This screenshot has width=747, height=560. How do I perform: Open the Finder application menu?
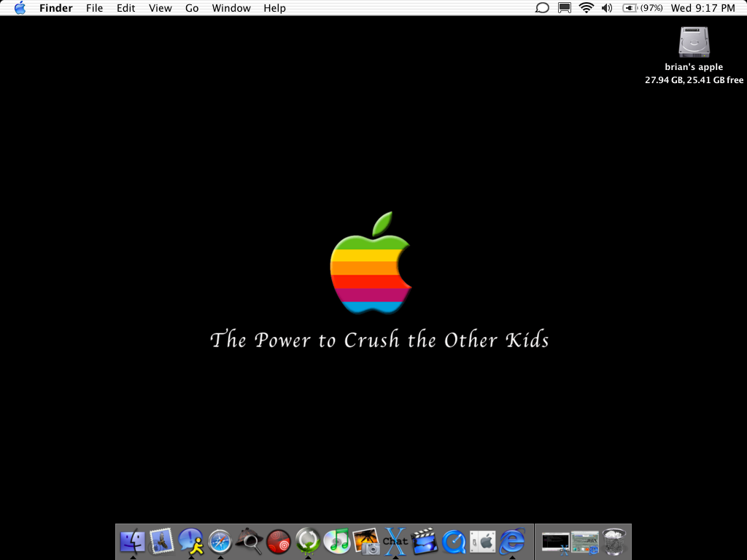[55, 8]
